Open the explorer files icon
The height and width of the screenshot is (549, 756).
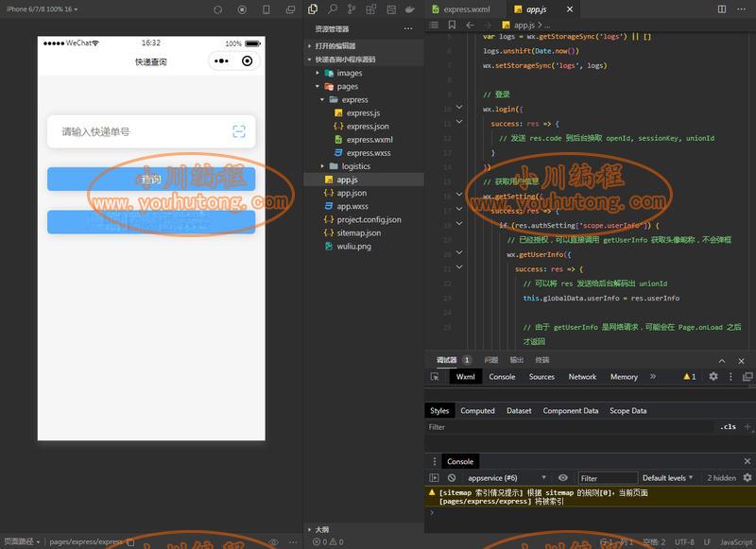[x=313, y=9]
